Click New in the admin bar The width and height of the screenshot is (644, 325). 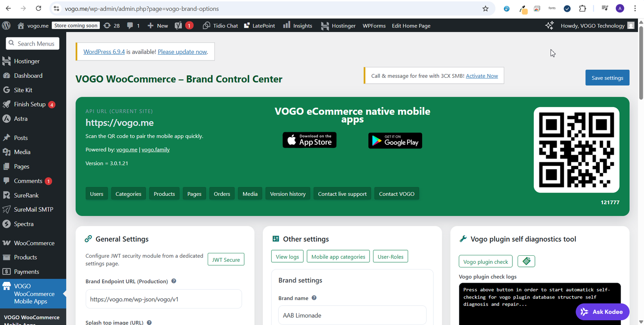tap(157, 25)
